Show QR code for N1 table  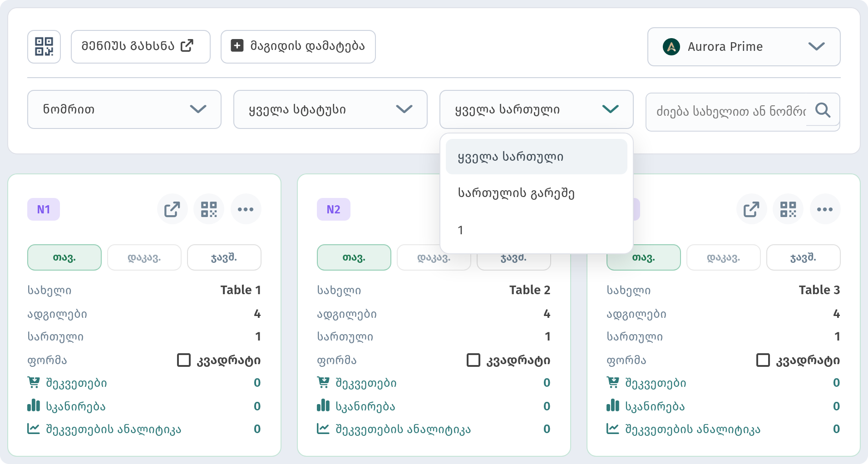coord(209,209)
